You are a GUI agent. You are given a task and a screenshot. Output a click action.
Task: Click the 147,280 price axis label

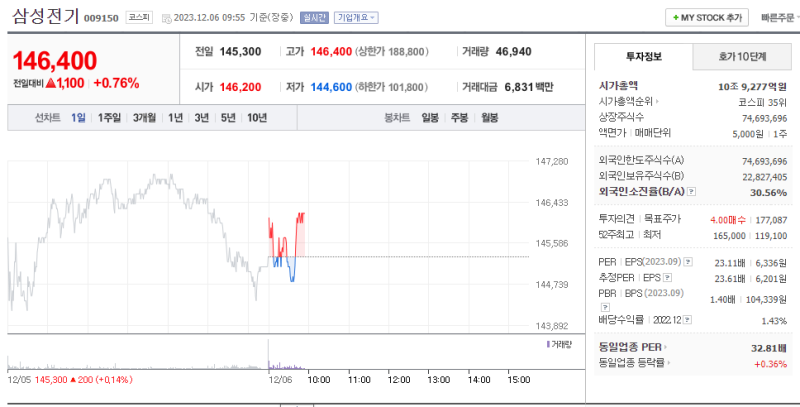[x=552, y=162]
